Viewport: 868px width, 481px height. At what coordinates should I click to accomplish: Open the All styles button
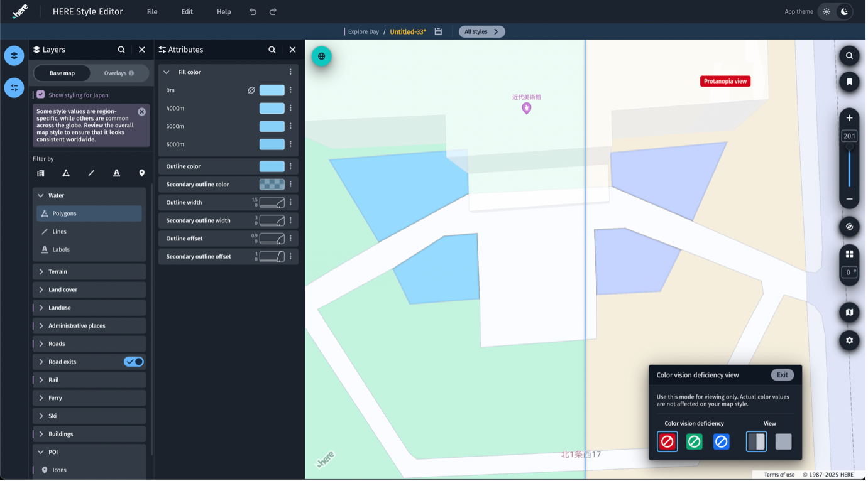click(x=483, y=31)
